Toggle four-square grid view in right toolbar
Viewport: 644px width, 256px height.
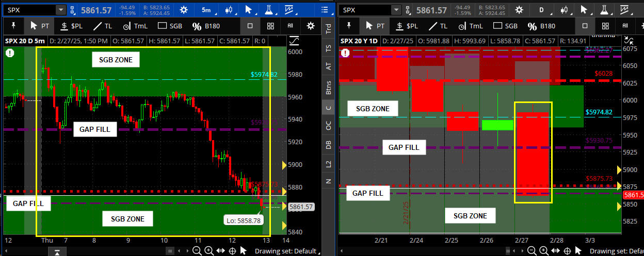(605, 26)
